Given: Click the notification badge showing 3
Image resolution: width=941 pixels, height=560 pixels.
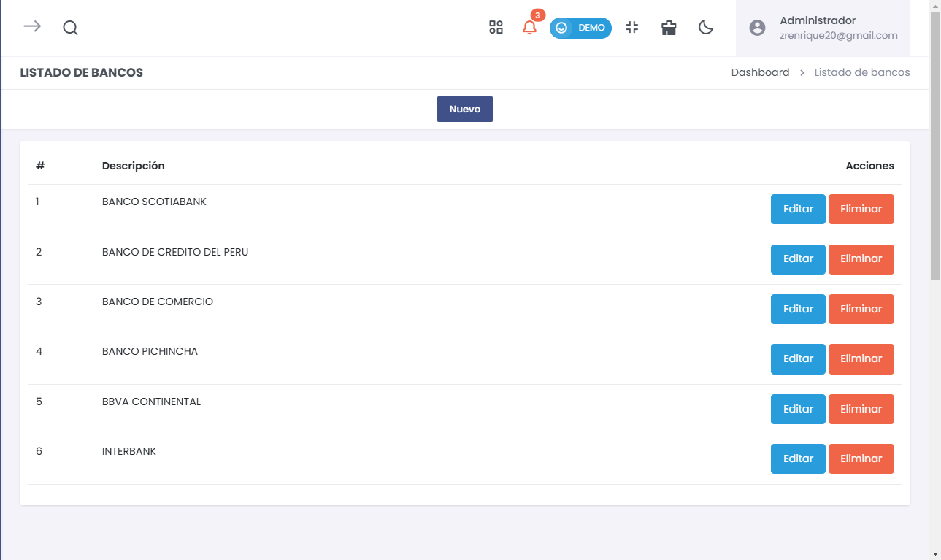Looking at the screenshot, I should pos(538,15).
